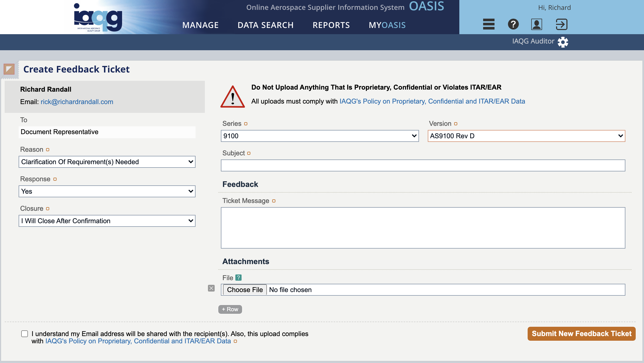Click the logout arrow icon
The image size is (644, 363).
point(561,24)
